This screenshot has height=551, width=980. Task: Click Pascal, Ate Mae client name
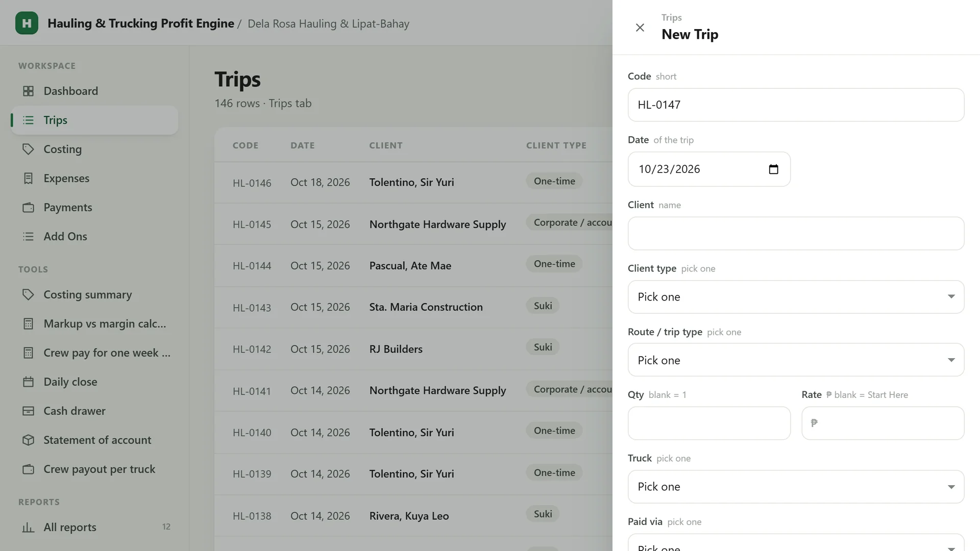(x=410, y=265)
